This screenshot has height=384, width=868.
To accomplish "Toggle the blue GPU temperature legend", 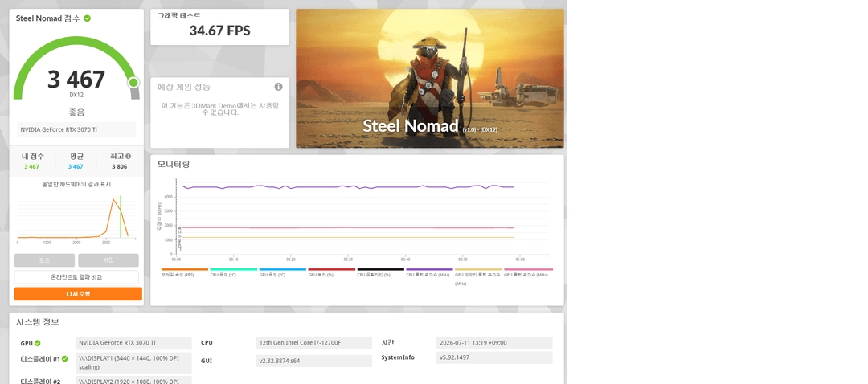I will (x=282, y=272).
